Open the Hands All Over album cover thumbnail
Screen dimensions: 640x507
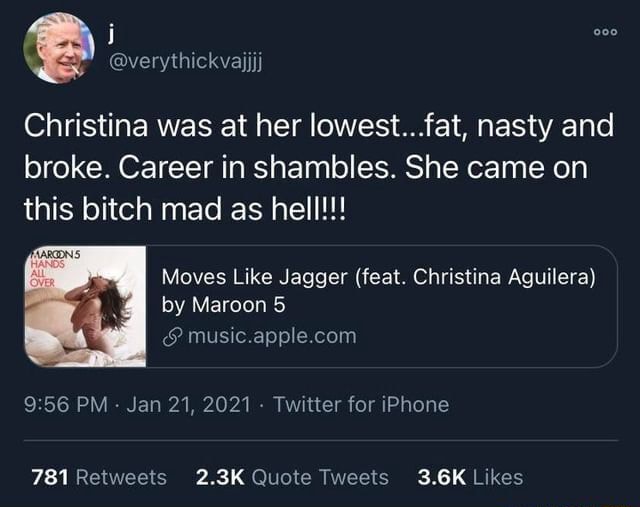[86, 307]
